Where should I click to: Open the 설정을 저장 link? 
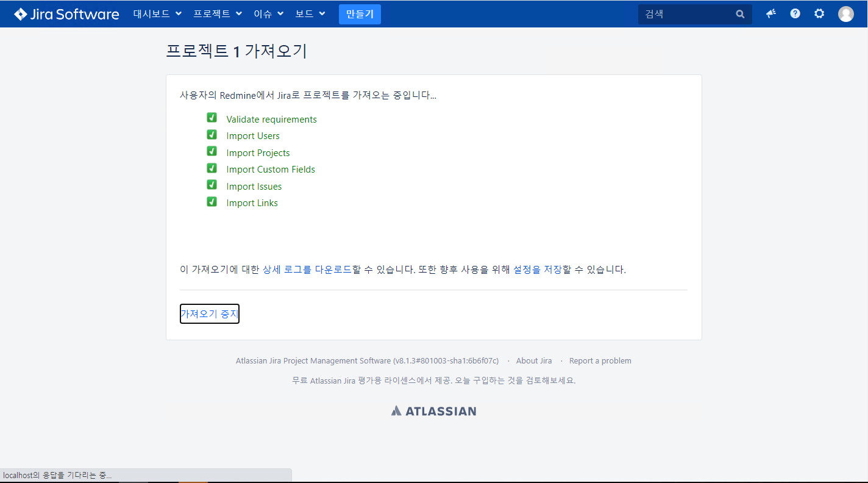pyautogui.click(x=538, y=270)
